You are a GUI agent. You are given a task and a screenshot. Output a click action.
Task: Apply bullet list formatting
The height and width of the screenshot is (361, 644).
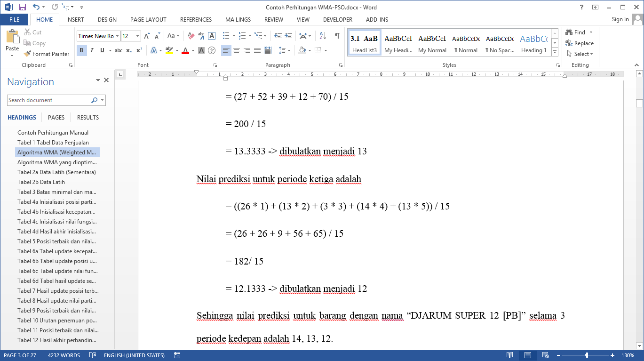pos(226,36)
